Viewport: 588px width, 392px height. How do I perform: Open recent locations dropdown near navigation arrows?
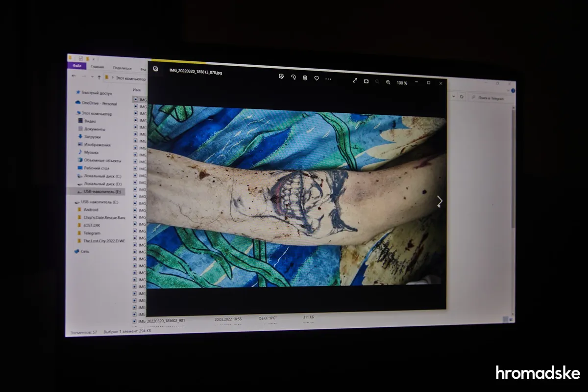pyautogui.click(x=92, y=77)
